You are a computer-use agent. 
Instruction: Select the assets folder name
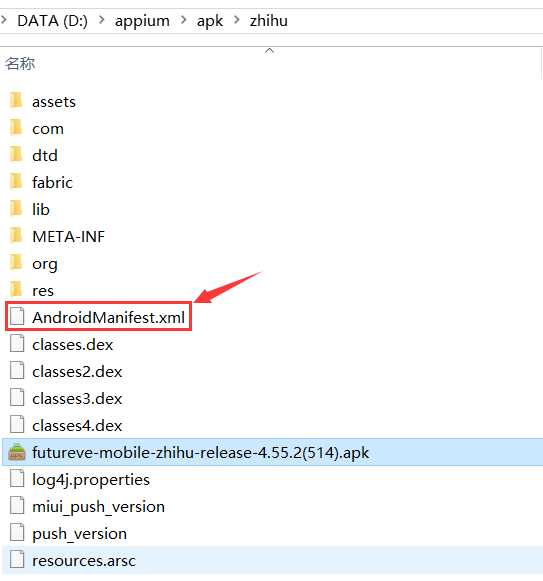[x=54, y=102]
